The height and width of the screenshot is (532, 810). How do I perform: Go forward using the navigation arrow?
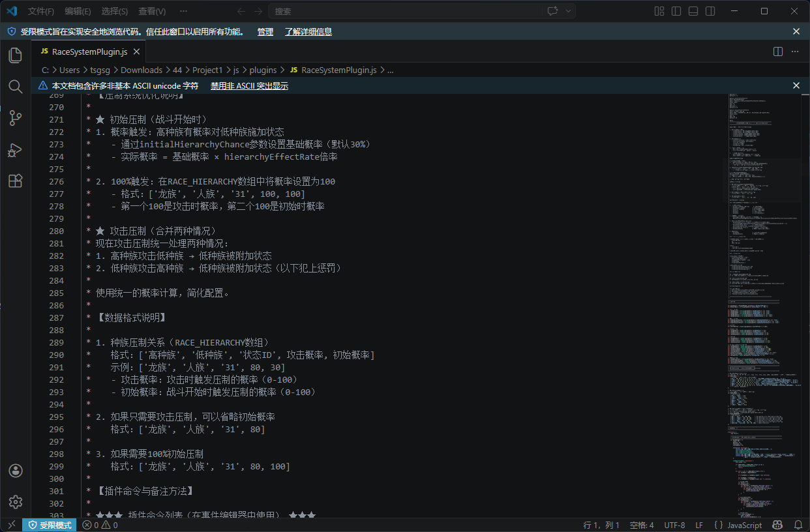[258, 11]
